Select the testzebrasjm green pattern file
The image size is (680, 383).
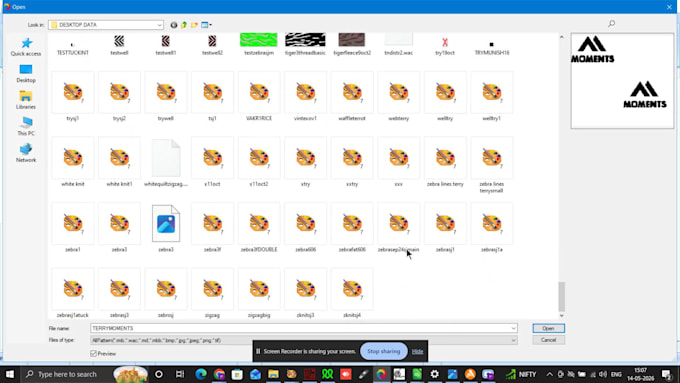point(258,43)
